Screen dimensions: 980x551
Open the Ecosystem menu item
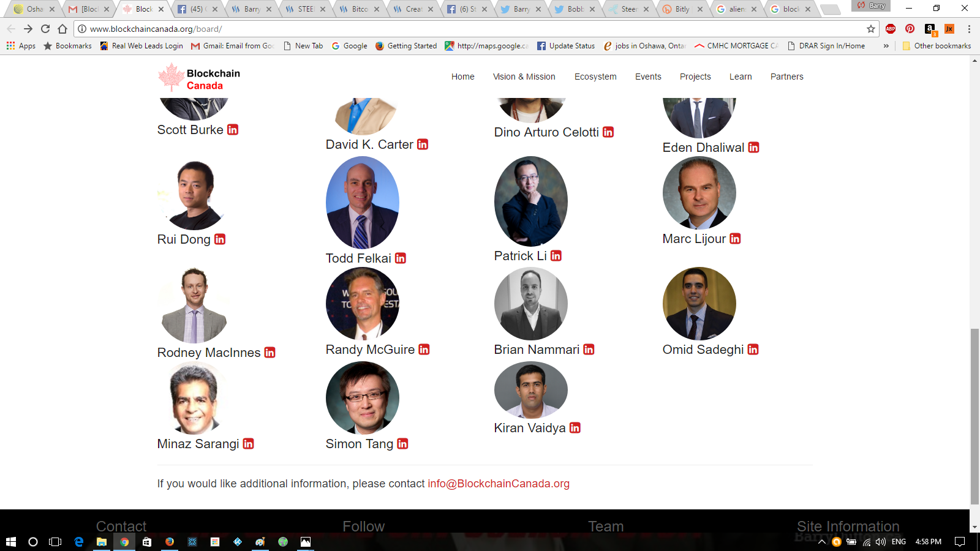tap(595, 77)
